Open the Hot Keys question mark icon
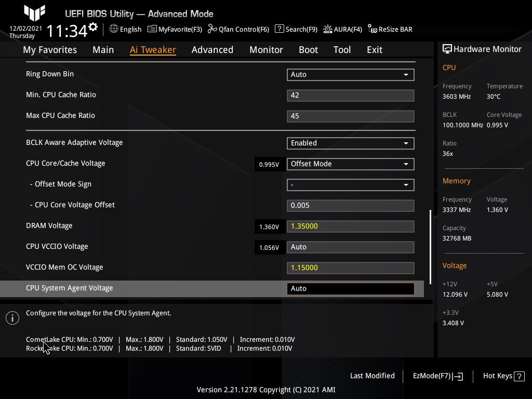The image size is (532, 399). (x=519, y=376)
